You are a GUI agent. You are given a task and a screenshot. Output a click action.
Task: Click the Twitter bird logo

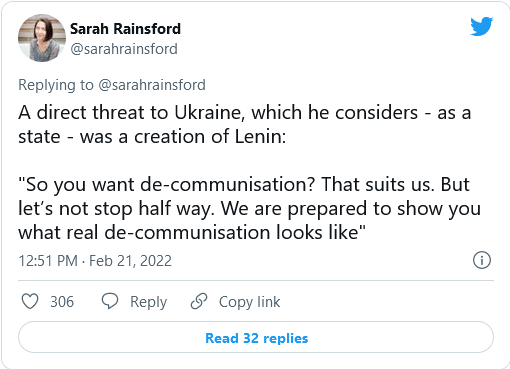pyautogui.click(x=481, y=26)
